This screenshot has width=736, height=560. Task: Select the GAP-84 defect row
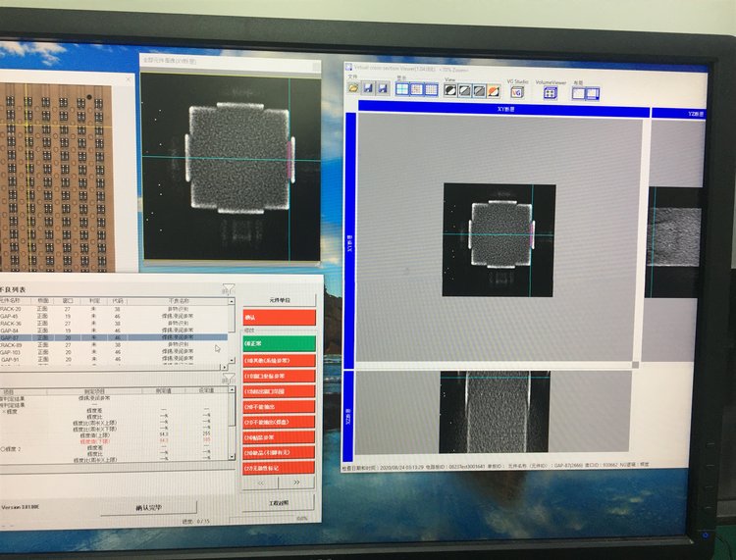pyautogui.click(x=114, y=331)
